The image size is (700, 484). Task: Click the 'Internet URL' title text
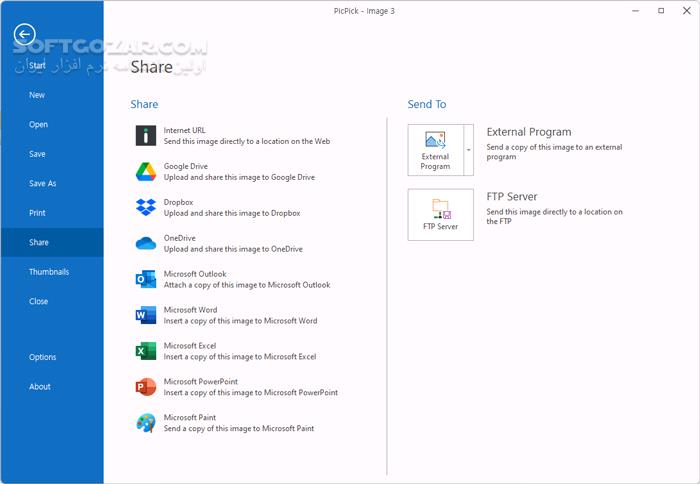[x=184, y=130]
